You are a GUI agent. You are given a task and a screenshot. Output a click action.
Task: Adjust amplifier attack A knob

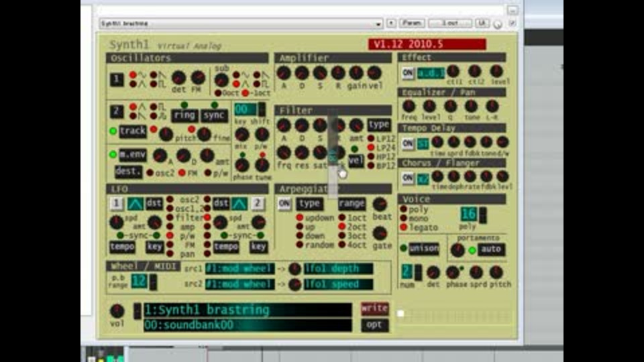[283, 73]
